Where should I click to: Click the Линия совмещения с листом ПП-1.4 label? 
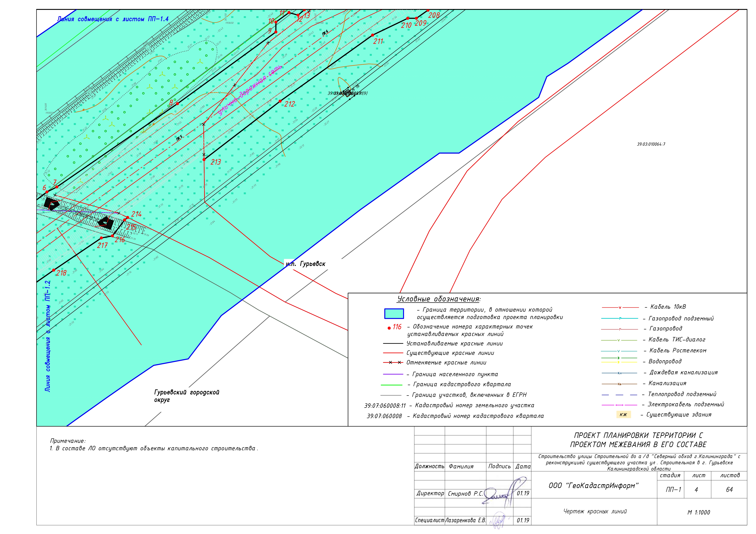pyautogui.click(x=113, y=19)
